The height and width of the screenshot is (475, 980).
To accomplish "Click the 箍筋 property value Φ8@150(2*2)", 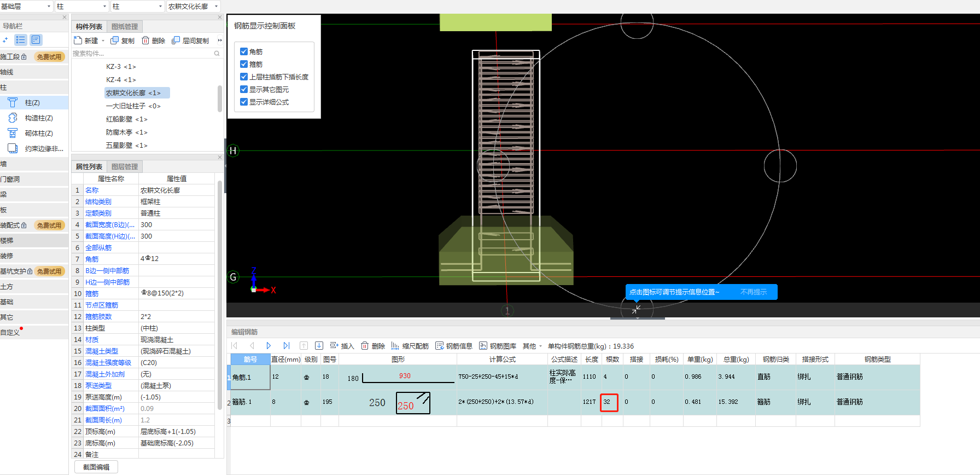I will [x=176, y=293].
